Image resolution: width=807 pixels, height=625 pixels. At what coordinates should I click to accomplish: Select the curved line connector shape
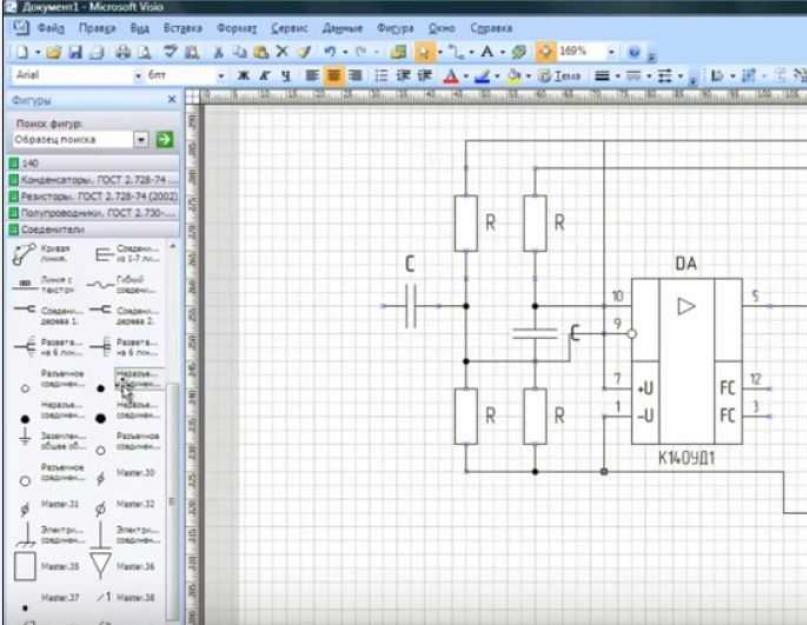(24, 255)
